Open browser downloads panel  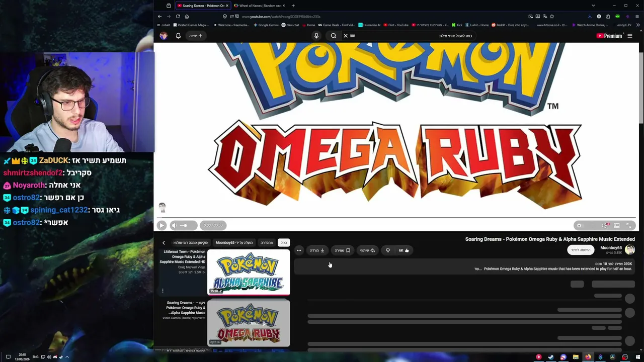click(x=590, y=16)
